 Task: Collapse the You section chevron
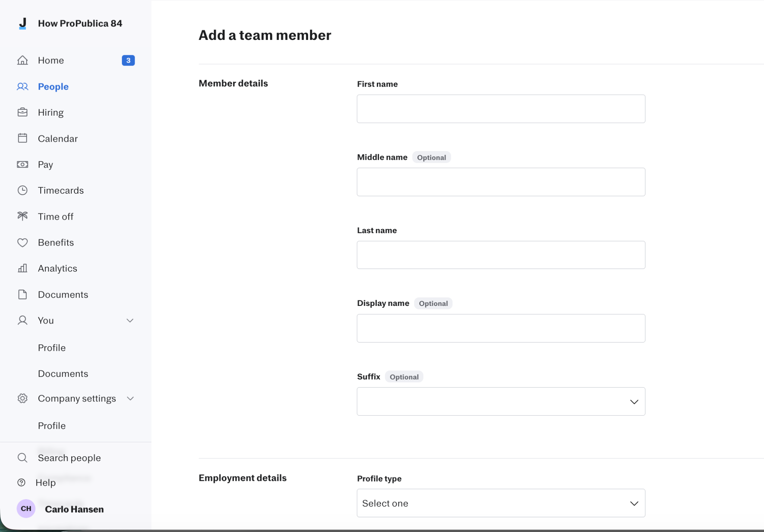tap(130, 320)
